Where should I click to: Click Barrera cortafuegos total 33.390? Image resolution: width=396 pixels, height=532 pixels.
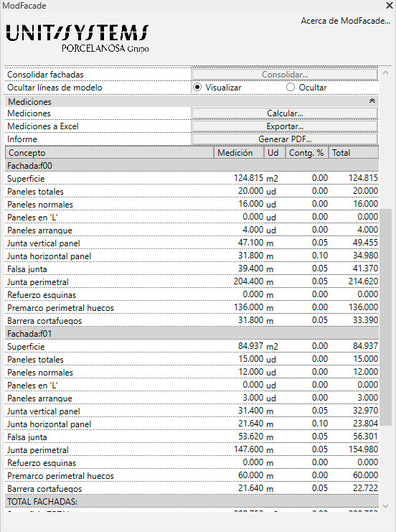point(365,320)
